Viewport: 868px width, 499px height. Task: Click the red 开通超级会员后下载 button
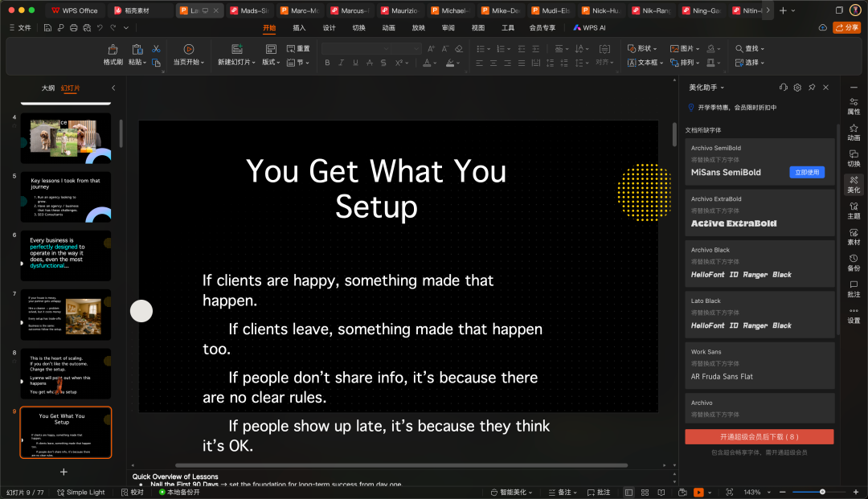pos(759,436)
